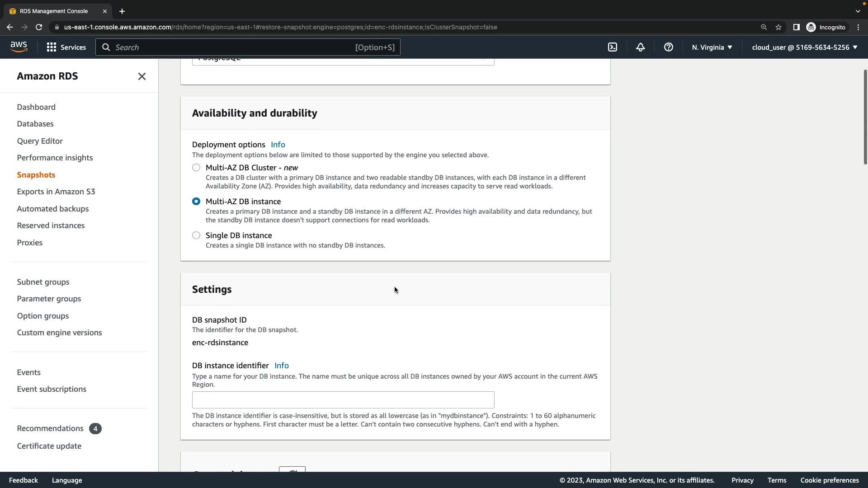Open the Services grid menu icon
This screenshot has height=488, width=868.
click(52, 47)
